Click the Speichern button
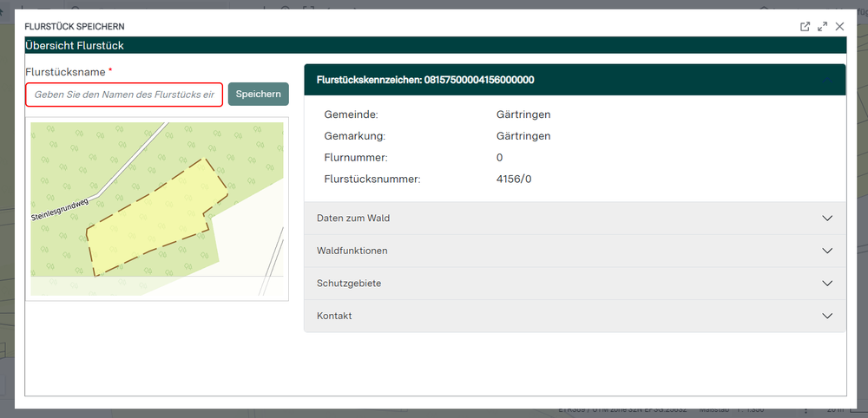Image resolution: width=868 pixels, height=418 pixels. [259, 94]
